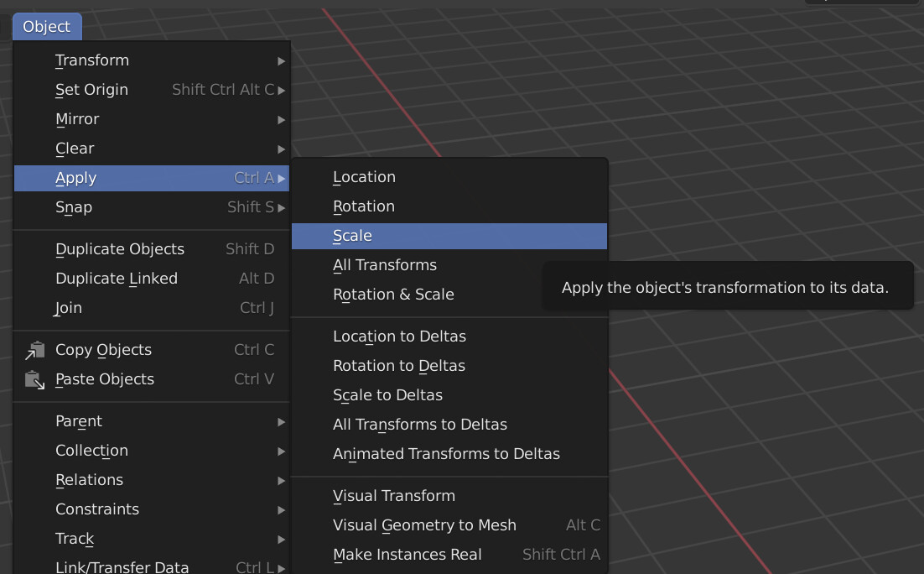Expand the Snap submenu
924x574 pixels.
click(x=73, y=207)
